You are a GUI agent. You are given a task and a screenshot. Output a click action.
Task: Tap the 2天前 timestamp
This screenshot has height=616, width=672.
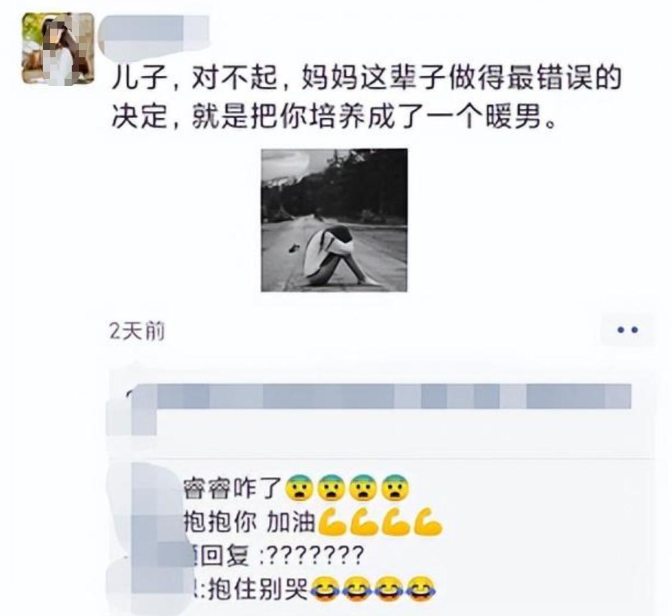(137, 331)
